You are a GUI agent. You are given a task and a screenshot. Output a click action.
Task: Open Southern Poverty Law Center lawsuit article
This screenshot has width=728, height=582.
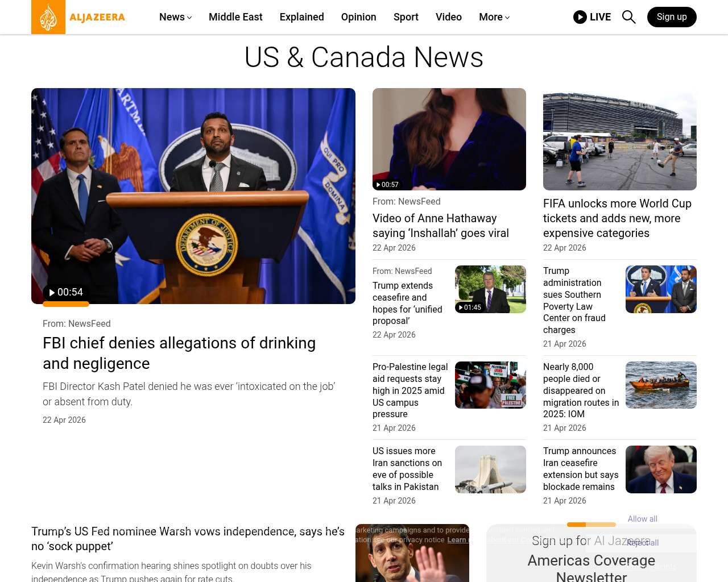(x=574, y=300)
